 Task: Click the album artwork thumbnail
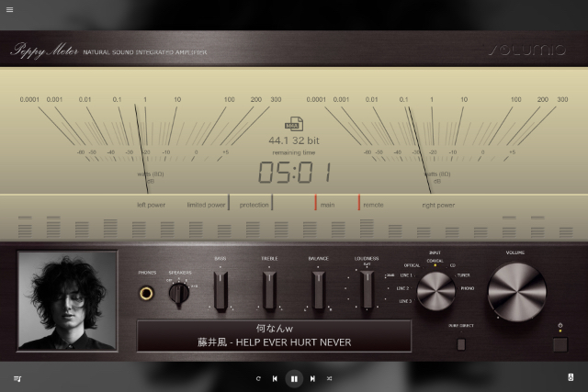pos(67,300)
